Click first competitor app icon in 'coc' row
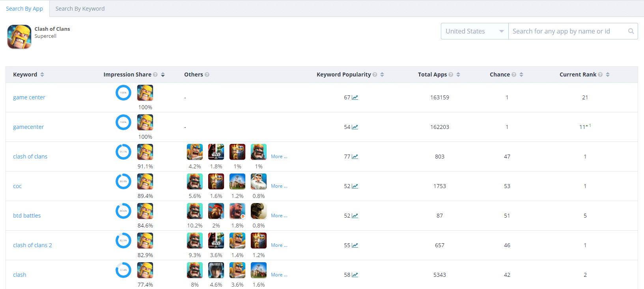This screenshot has height=289, width=644. click(195, 181)
